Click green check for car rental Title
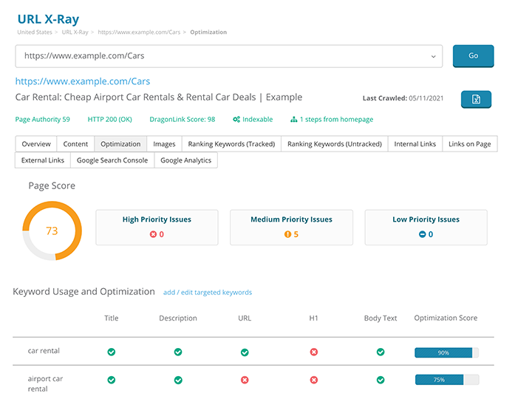Image resolution: width=532 pixels, height=399 pixels. pyautogui.click(x=112, y=352)
